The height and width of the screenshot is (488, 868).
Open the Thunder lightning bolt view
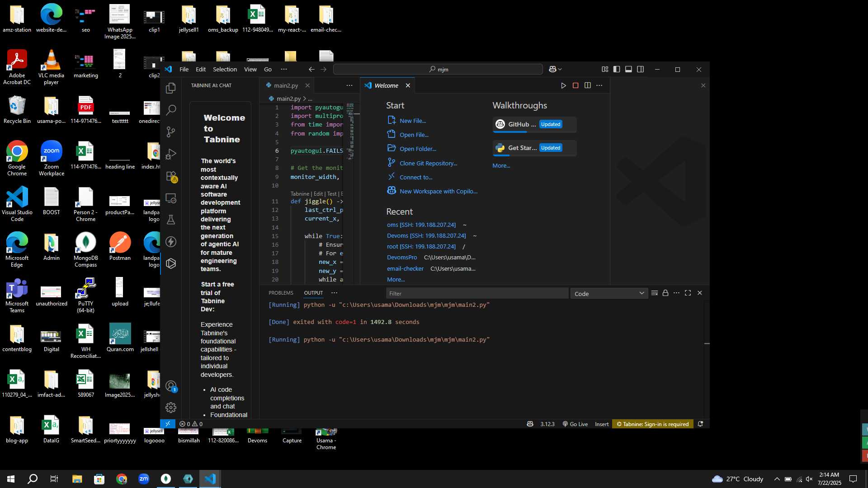tap(171, 242)
